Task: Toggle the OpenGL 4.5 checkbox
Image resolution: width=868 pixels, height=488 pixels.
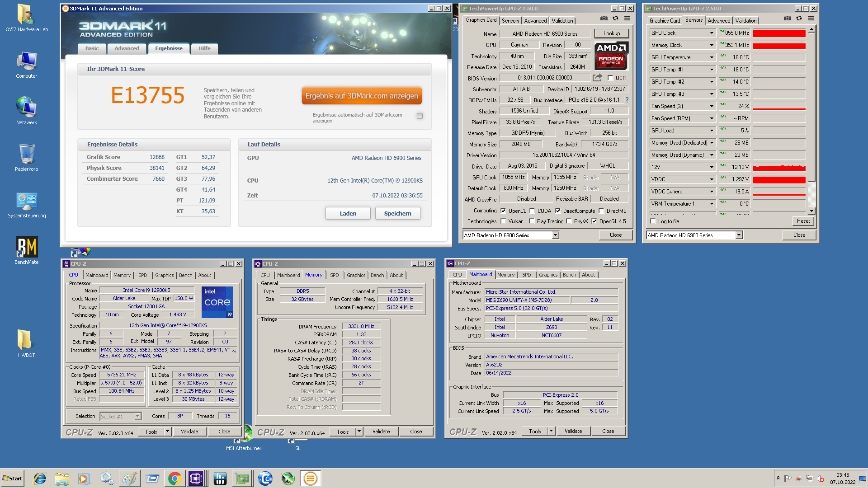Action: (x=594, y=221)
